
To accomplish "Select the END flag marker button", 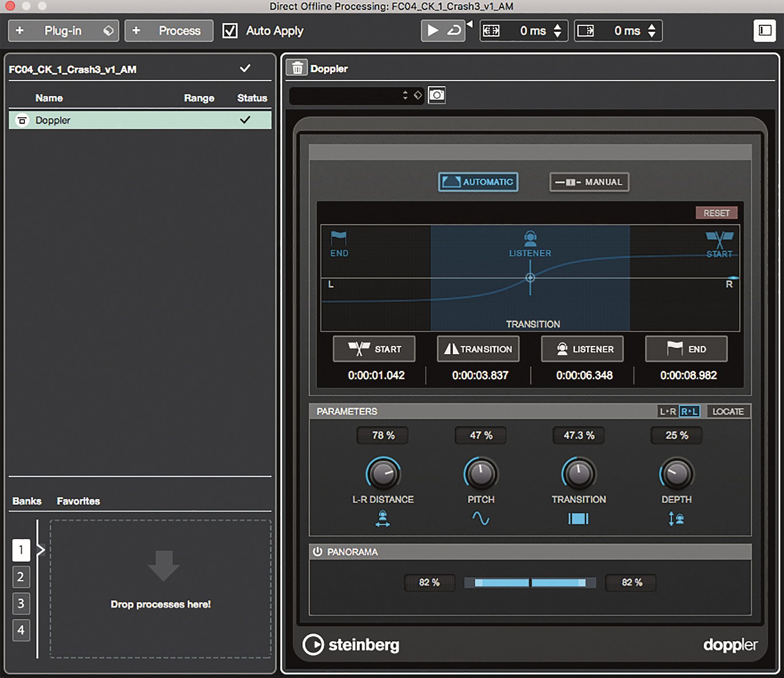I will tap(686, 349).
